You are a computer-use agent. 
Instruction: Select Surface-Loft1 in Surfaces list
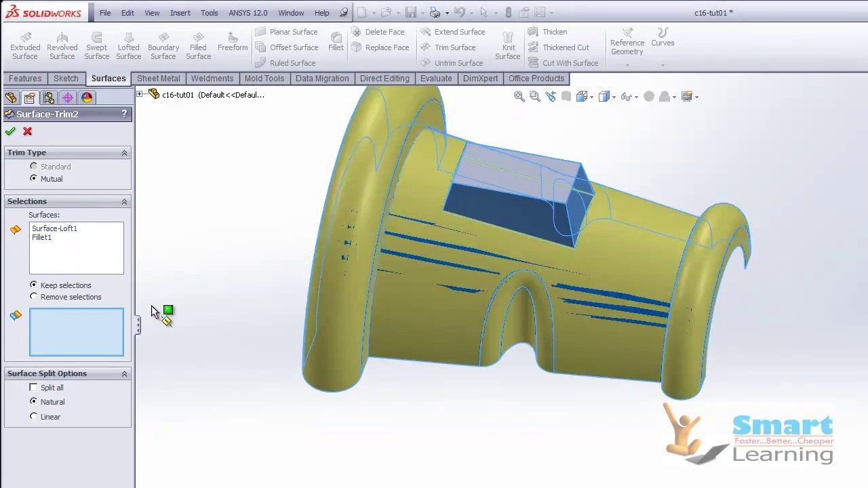click(54, 228)
